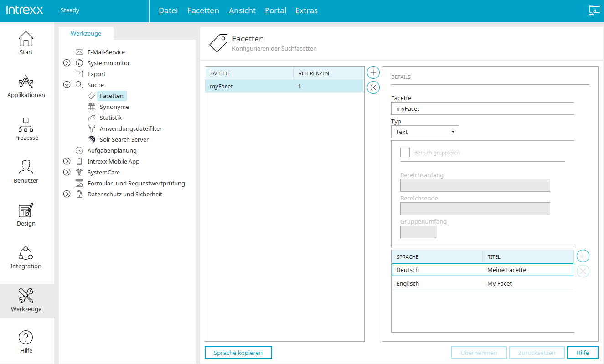The height and width of the screenshot is (364, 604).
Task: Toggle the Bereich gruppieren checkbox
Action: click(x=405, y=153)
